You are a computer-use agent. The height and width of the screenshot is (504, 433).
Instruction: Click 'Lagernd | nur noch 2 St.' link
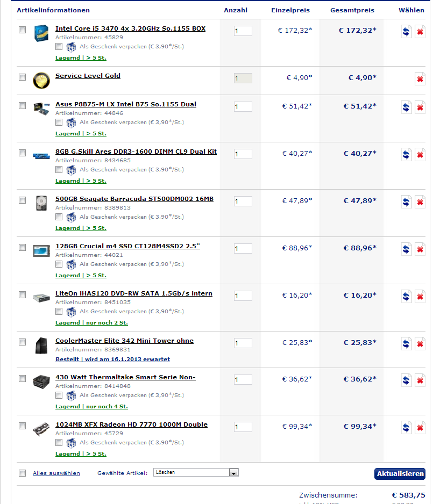pos(91,322)
